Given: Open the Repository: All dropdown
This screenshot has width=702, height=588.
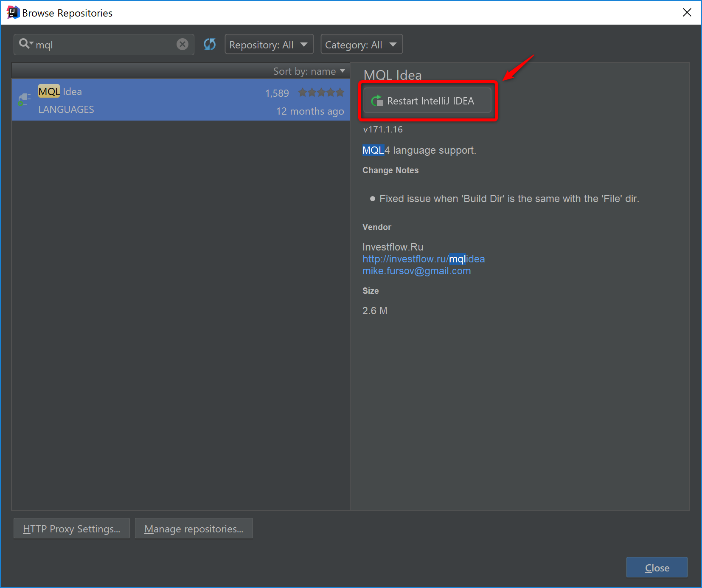Looking at the screenshot, I should pyautogui.click(x=269, y=45).
